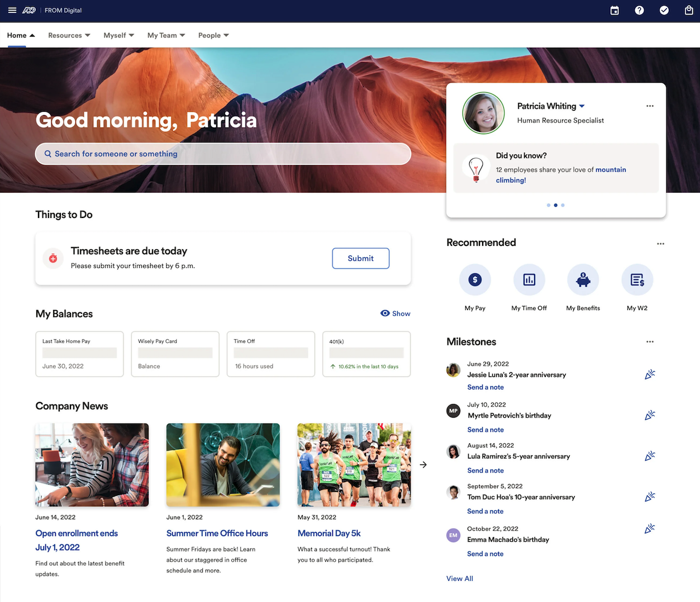Viewport: 700px width, 602px height.
Task: Open the calendar icon in header
Action: click(x=615, y=11)
